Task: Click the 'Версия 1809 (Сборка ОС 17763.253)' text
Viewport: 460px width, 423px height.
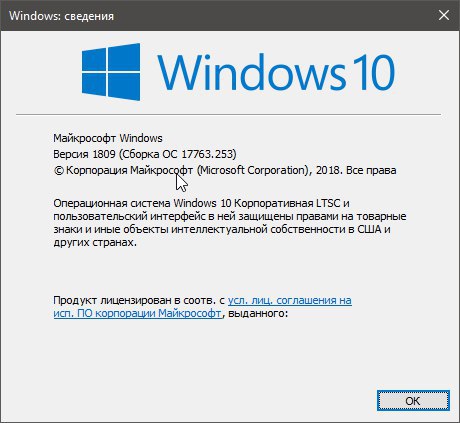Action: coord(145,154)
